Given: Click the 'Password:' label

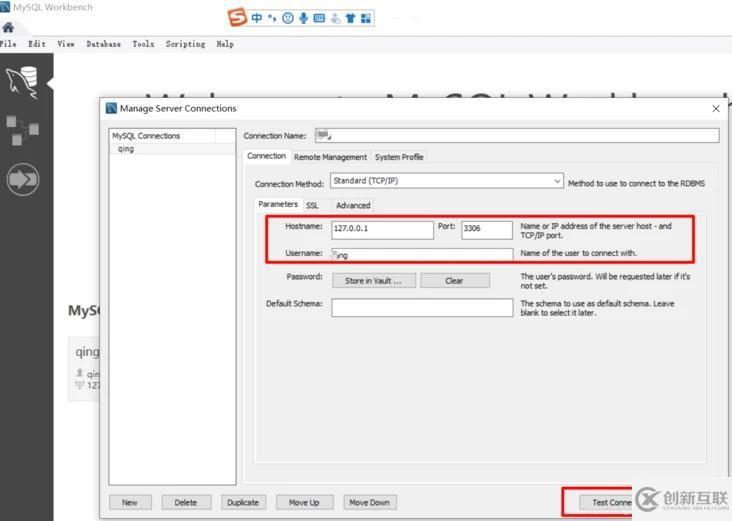Looking at the screenshot, I should click(304, 276).
